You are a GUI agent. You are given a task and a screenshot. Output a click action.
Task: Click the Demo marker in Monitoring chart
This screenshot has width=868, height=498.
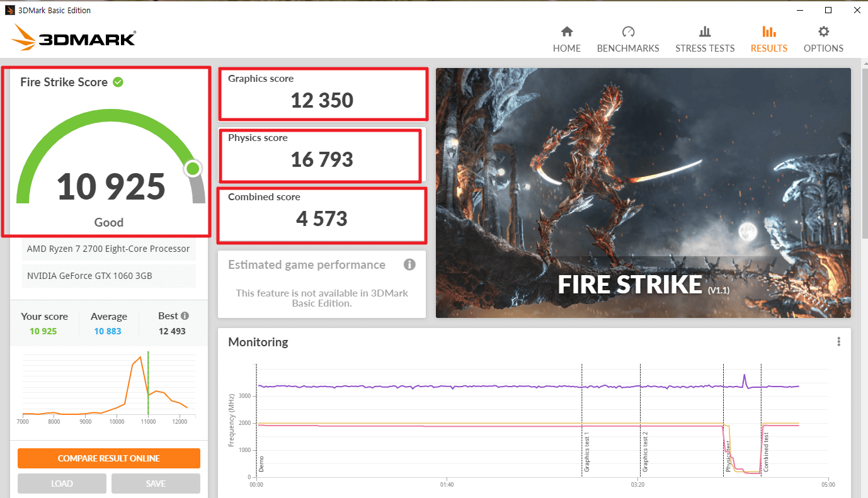click(x=261, y=465)
